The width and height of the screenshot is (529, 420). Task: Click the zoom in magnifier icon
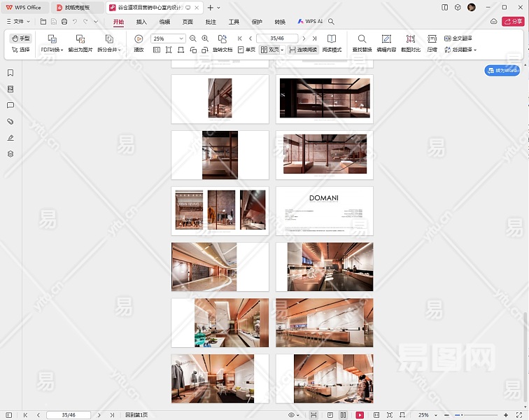tap(205, 38)
